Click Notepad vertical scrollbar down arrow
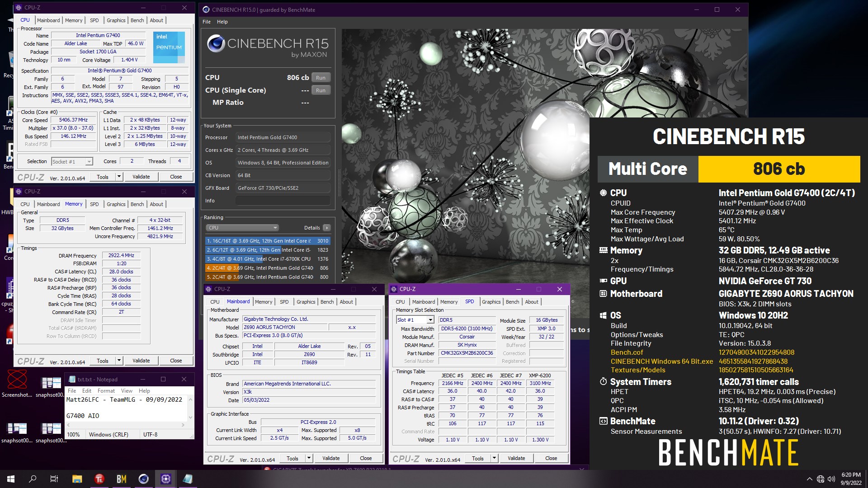 click(190, 418)
